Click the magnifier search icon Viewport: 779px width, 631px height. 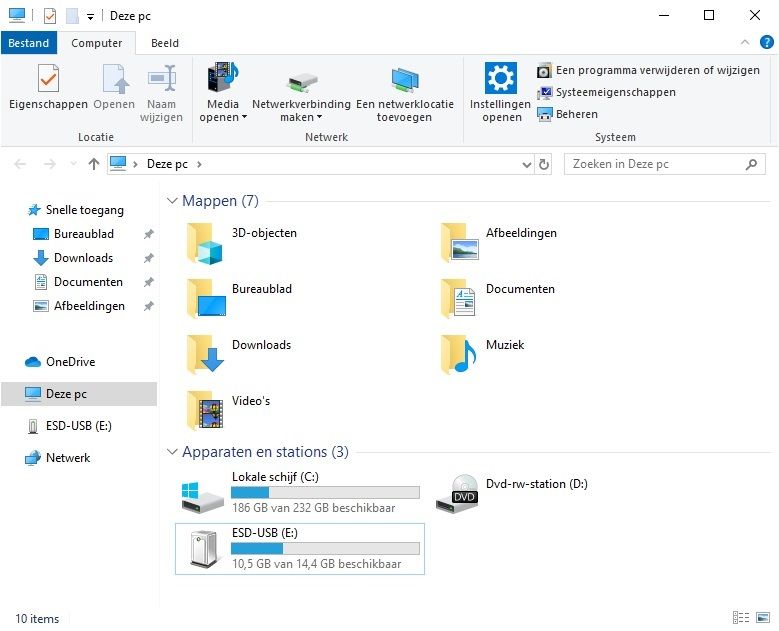point(751,164)
